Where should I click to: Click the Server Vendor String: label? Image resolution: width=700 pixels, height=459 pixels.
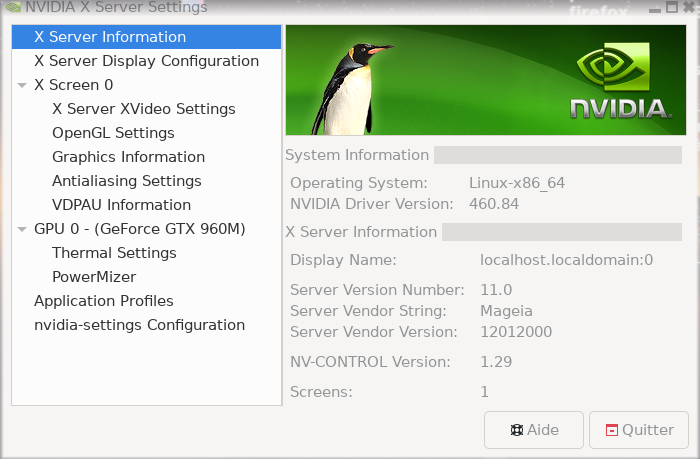point(368,311)
